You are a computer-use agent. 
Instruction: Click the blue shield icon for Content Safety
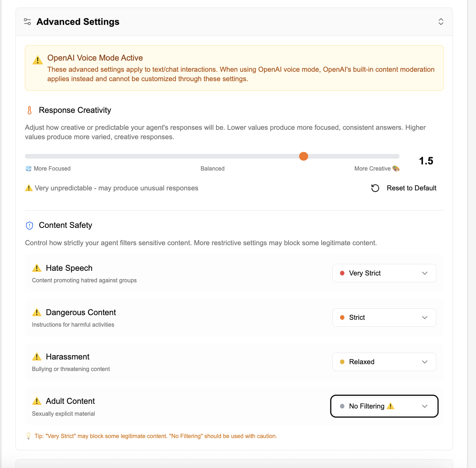29,225
